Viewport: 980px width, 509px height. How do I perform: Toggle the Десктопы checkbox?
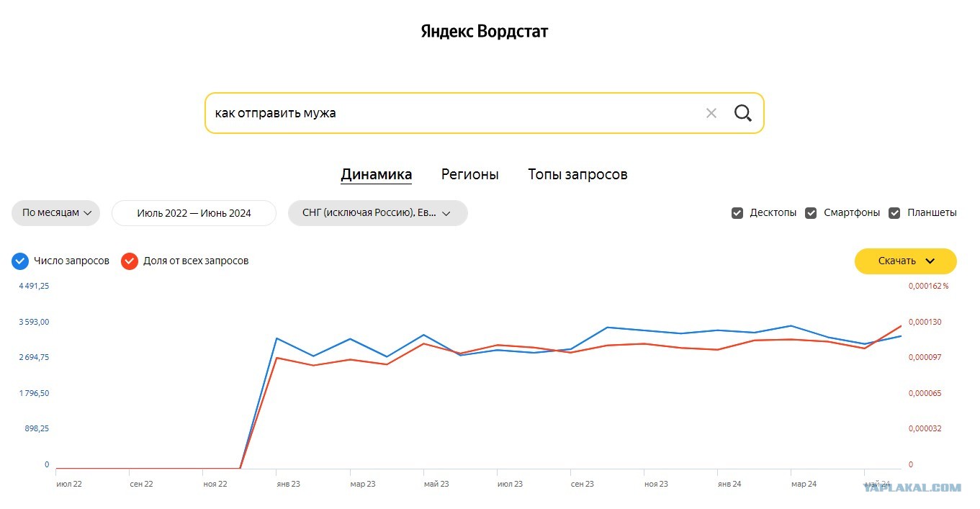point(737,213)
